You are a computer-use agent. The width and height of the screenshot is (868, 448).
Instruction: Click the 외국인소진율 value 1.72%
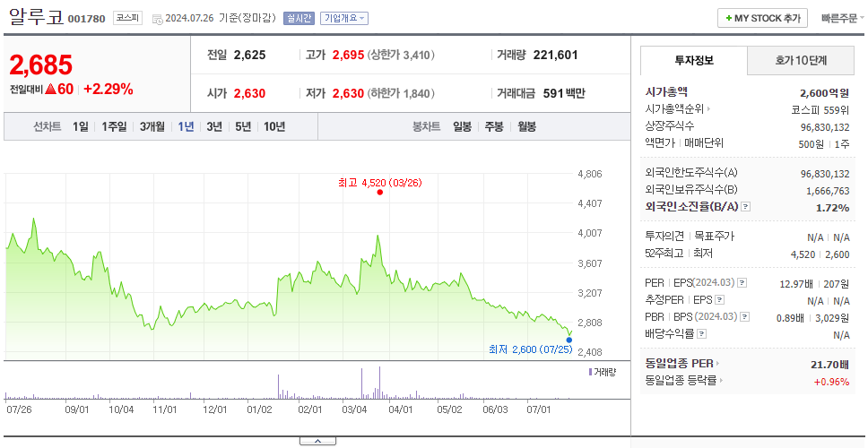(832, 208)
